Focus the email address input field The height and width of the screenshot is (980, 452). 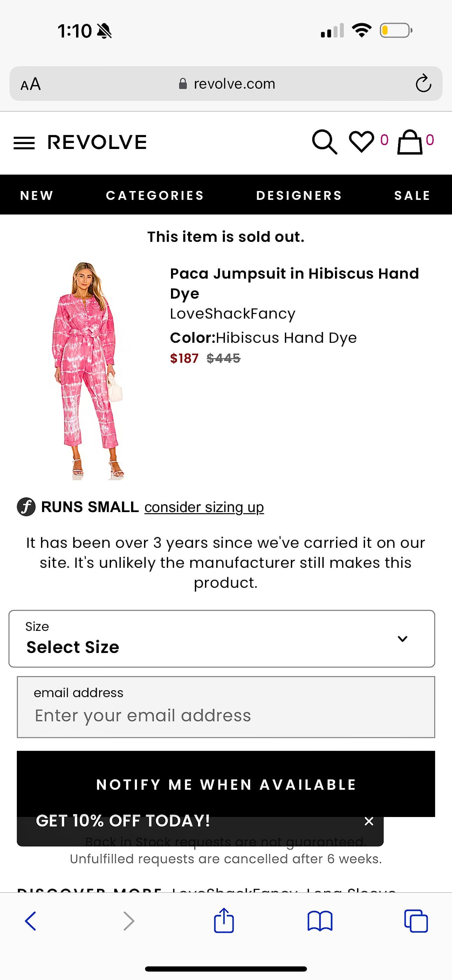226,715
